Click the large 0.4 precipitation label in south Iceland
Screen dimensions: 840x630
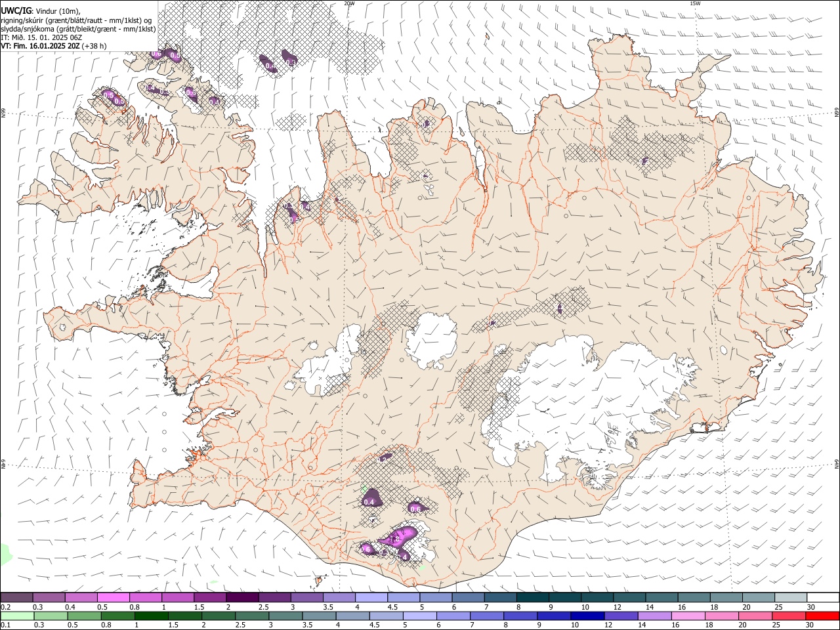369,502
